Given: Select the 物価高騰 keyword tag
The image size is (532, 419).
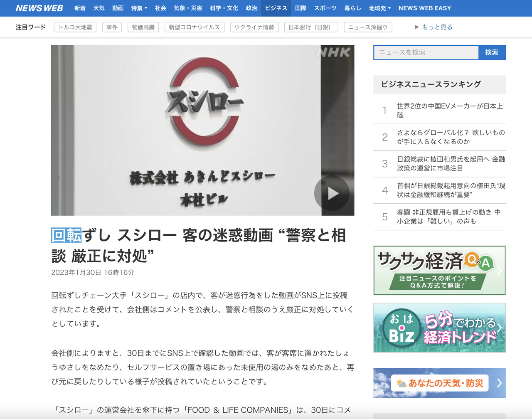Looking at the screenshot, I should click(143, 27).
